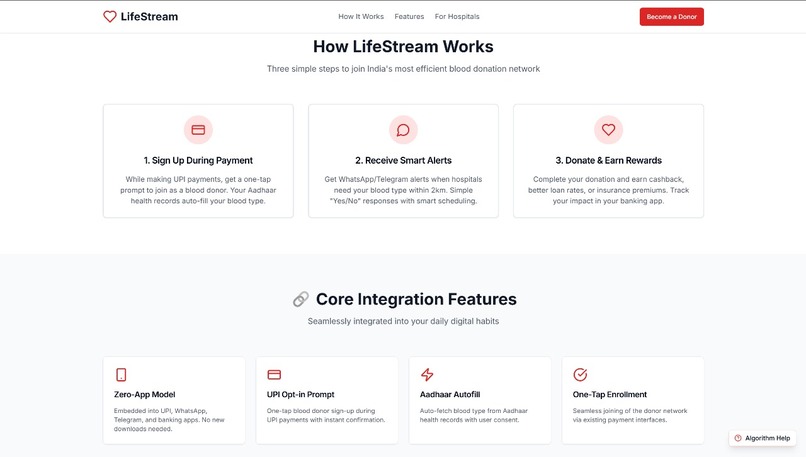Click the Auto-fetch blood type description
The image size is (806, 457).
pyautogui.click(x=473, y=415)
